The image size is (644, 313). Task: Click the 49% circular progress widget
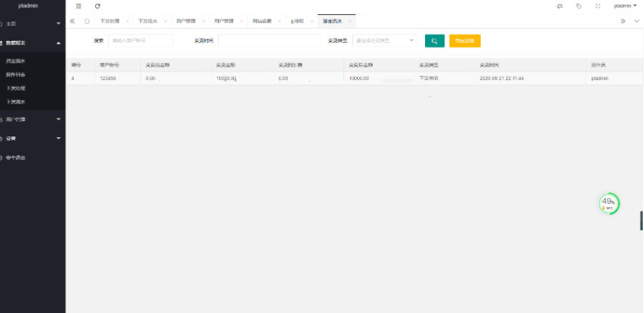pyautogui.click(x=608, y=203)
